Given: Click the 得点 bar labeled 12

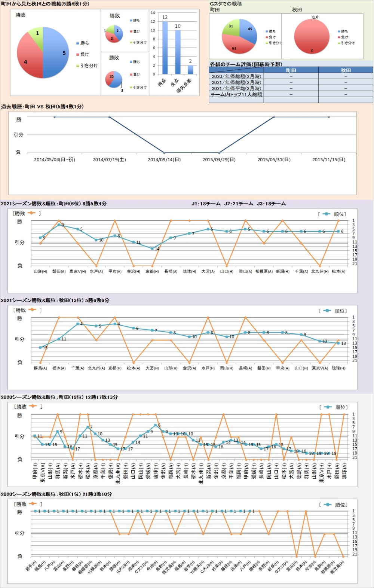Looking at the screenshot, I should (x=165, y=48).
